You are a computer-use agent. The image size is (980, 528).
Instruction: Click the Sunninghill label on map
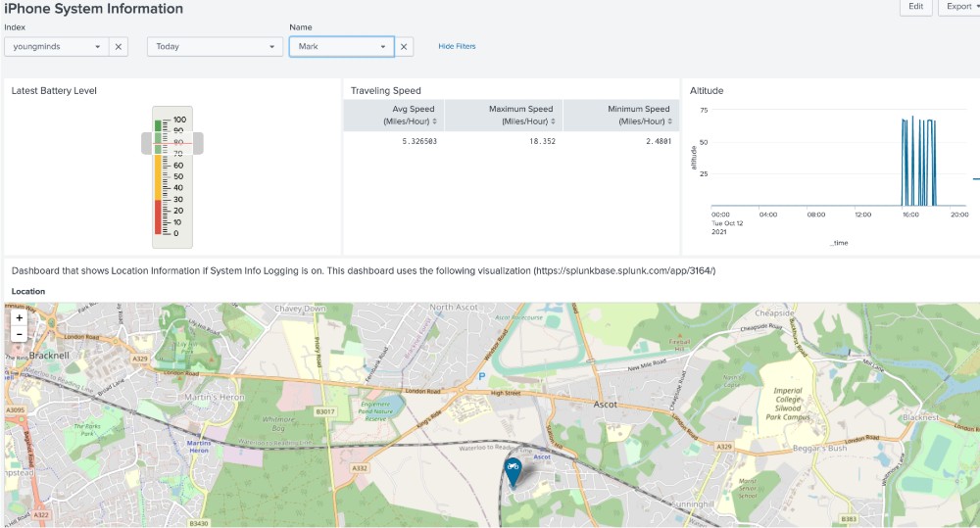point(692,504)
